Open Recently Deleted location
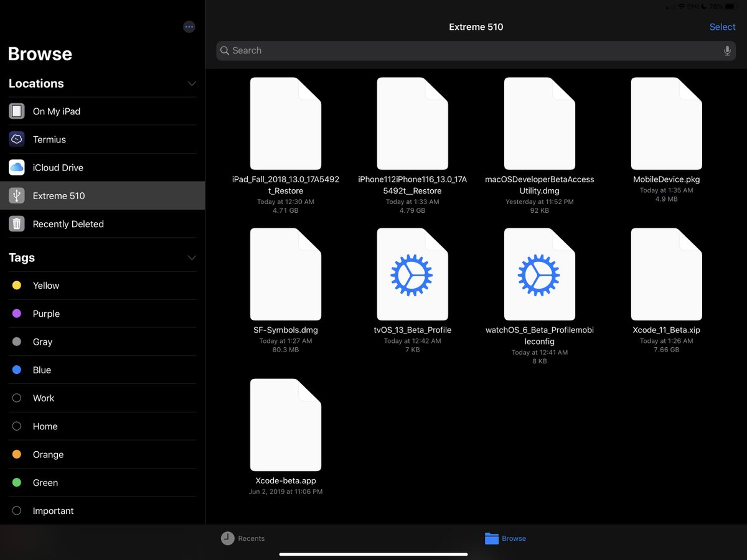The height and width of the screenshot is (560, 747). click(103, 224)
